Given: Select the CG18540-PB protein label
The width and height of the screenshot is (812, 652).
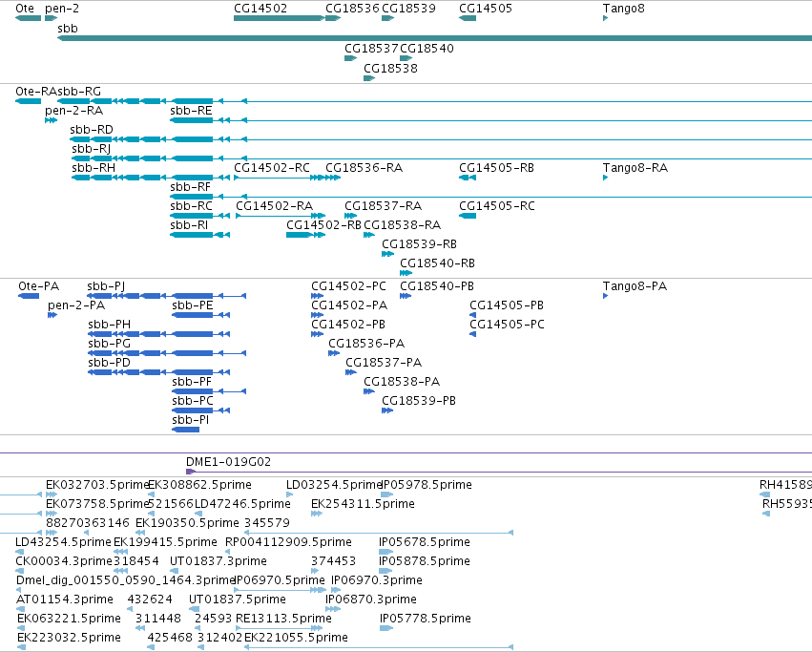Looking at the screenshot, I should click(x=437, y=286).
